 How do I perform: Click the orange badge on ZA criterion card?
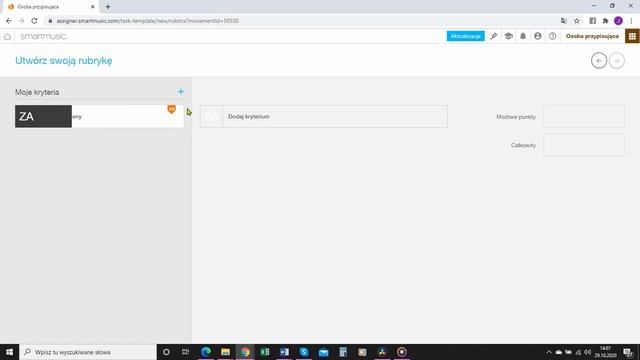coord(171,109)
